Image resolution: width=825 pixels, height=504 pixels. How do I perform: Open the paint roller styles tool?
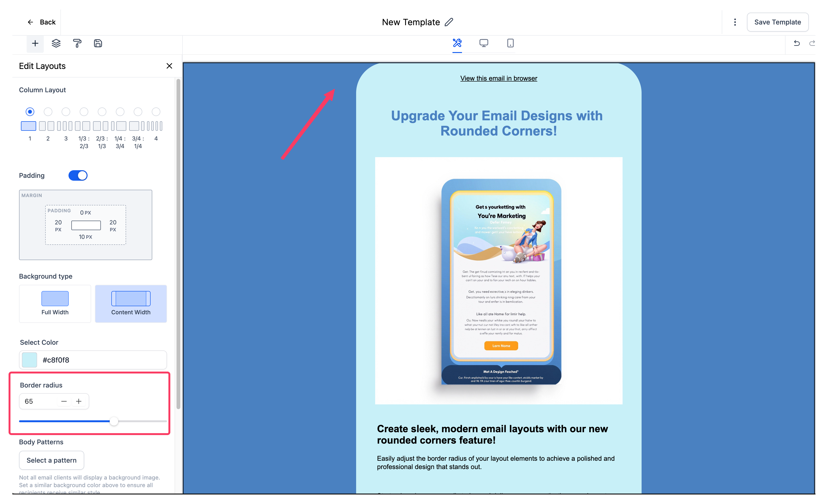coord(77,44)
